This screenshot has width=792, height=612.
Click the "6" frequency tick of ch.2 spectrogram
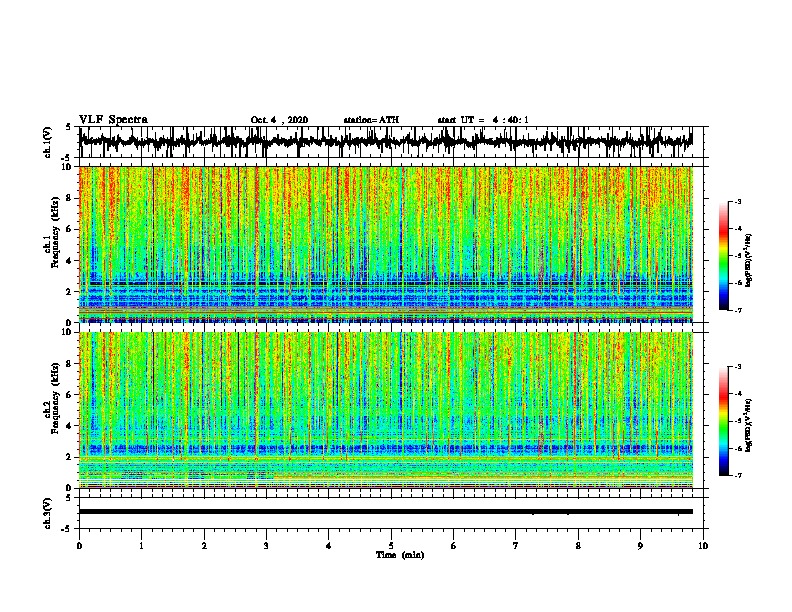point(70,394)
